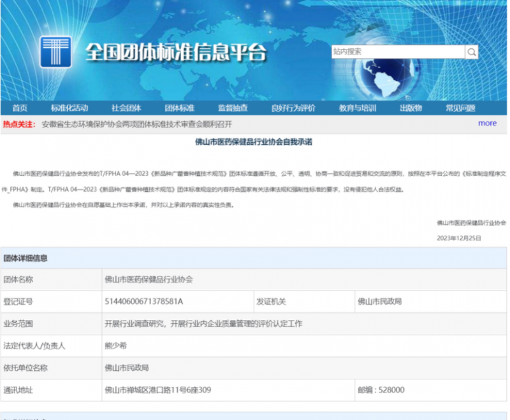This screenshot has width=510, height=420.
Task: Select the 出版物 menu item
Action: pyautogui.click(x=411, y=108)
